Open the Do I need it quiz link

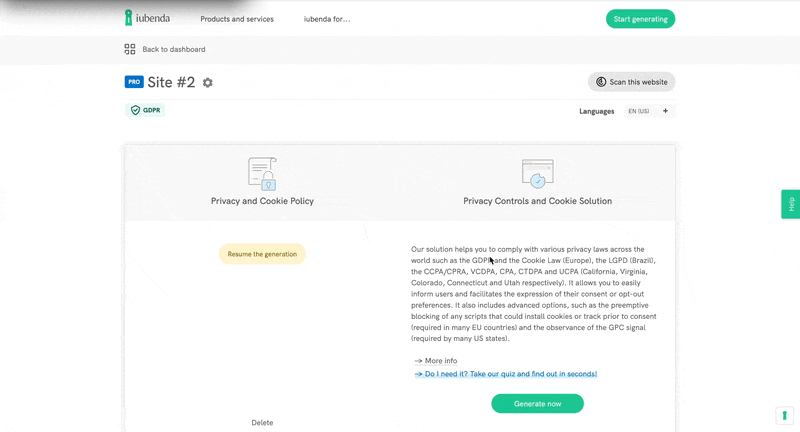506,374
